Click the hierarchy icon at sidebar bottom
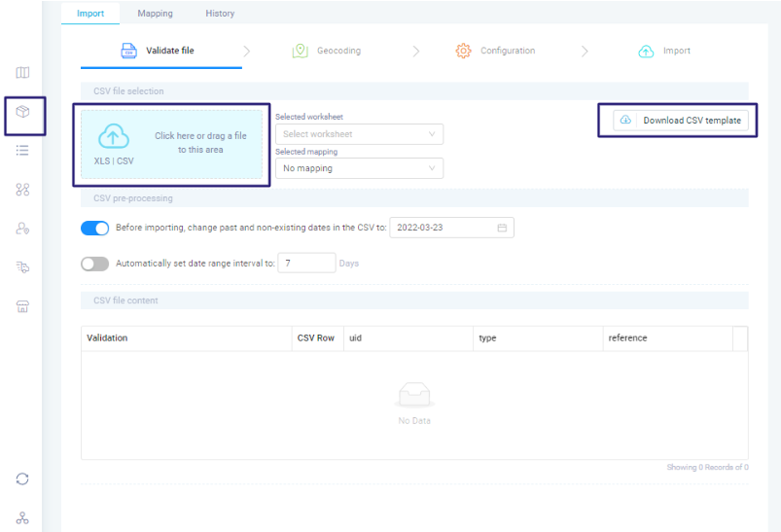Image resolution: width=781 pixels, height=532 pixels. [x=22, y=517]
